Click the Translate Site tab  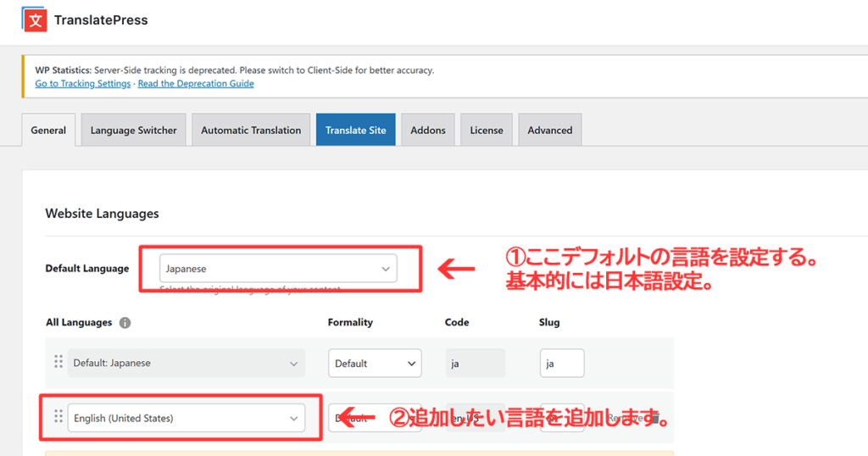pyautogui.click(x=355, y=131)
